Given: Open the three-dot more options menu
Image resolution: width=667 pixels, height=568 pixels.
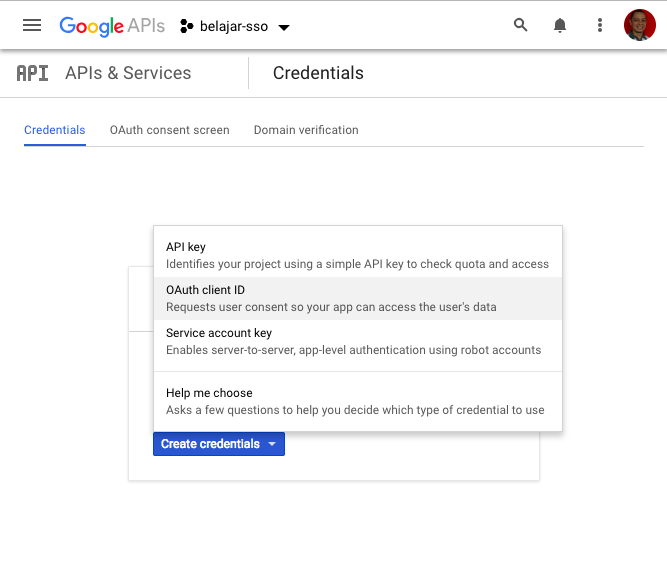Looking at the screenshot, I should 600,26.
